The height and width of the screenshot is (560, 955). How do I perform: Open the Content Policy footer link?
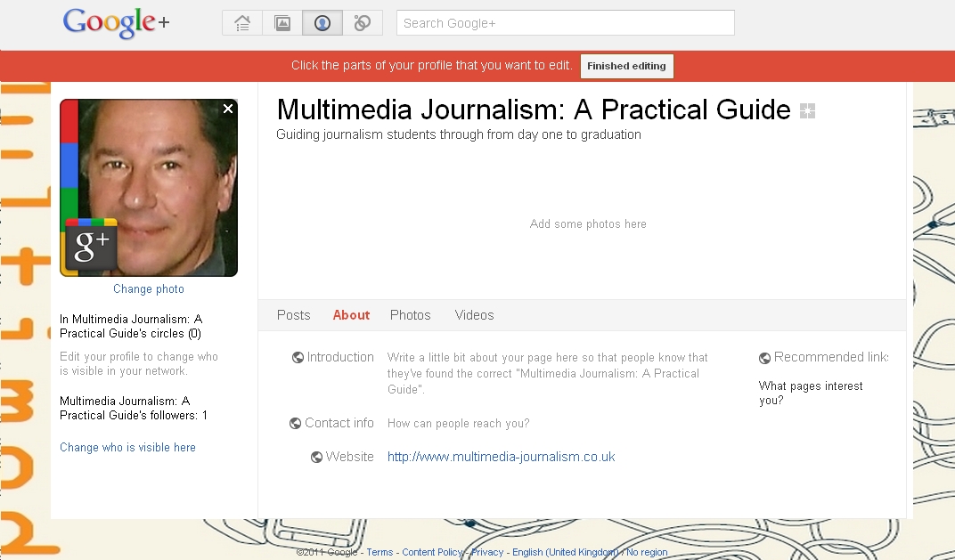tap(432, 552)
